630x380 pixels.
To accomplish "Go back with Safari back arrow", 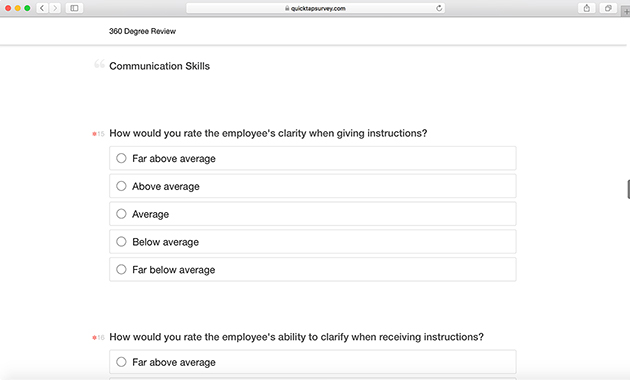I will click(x=42, y=8).
